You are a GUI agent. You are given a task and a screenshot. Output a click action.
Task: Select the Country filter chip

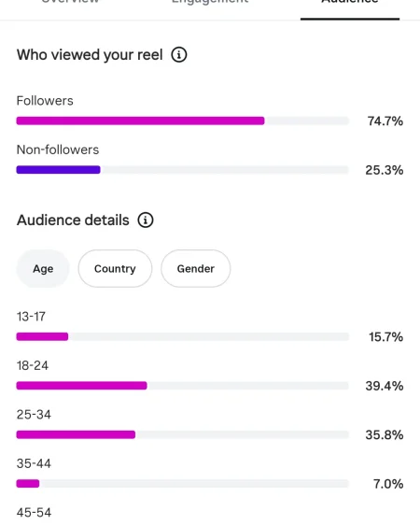tap(115, 268)
